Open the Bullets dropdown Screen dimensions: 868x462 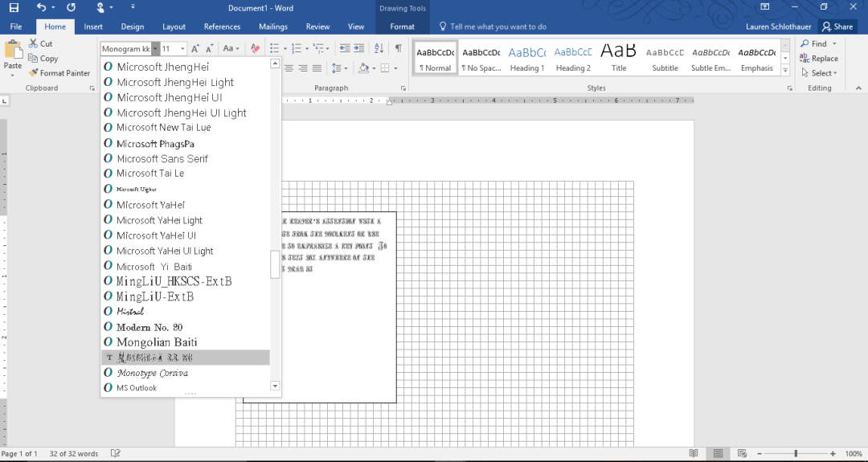285,49
